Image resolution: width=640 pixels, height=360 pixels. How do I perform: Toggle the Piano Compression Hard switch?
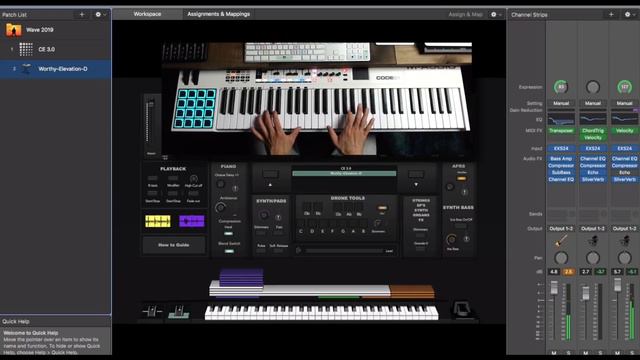point(229,233)
